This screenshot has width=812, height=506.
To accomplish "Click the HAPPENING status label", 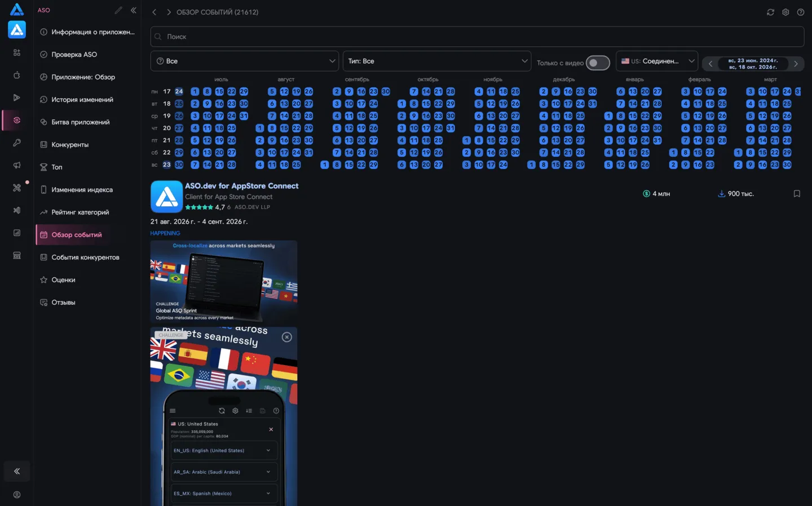I will pyautogui.click(x=165, y=233).
